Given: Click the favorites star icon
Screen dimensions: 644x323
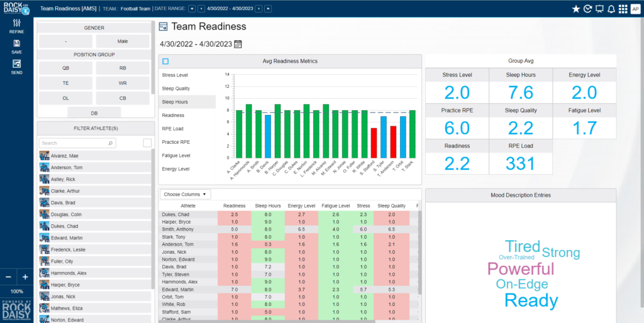Looking at the screenshot, I should pos(576,9).
